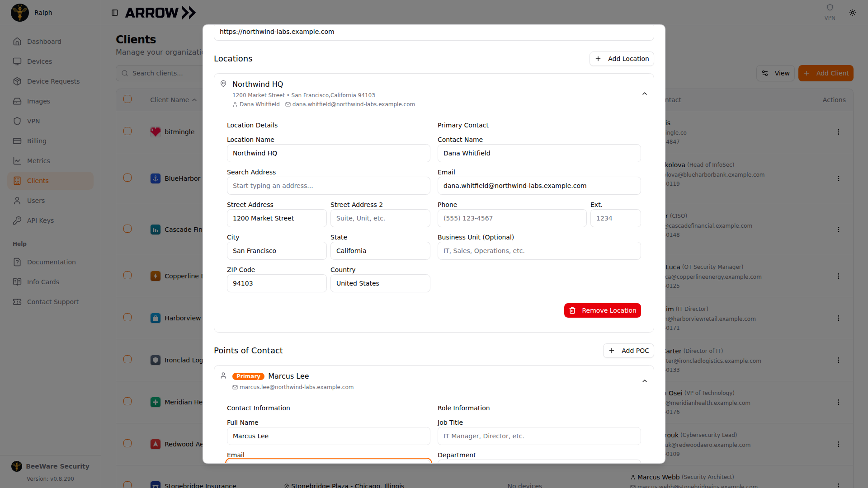Viewport: 868px width, 488px height.
Task: Check the Meridian He row checkbox
Action: coord(127,401)
